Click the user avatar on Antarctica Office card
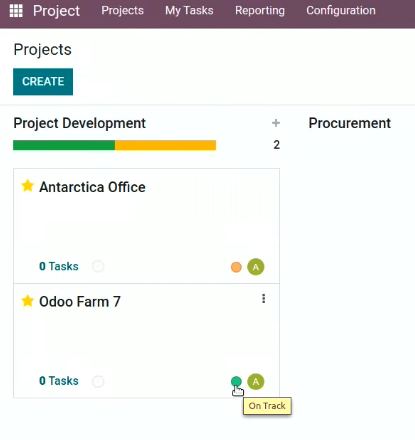 pyautogui.click(x=256, y=267)
